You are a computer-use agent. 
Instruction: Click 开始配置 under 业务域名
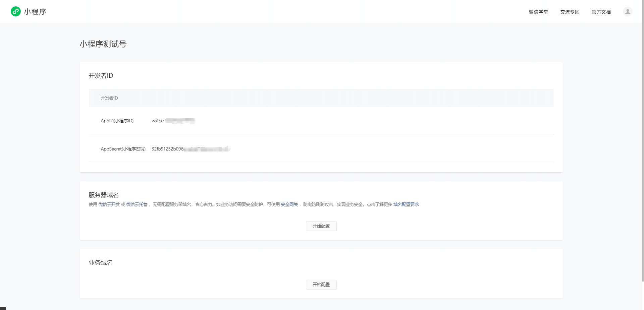(x=321, y=285)
